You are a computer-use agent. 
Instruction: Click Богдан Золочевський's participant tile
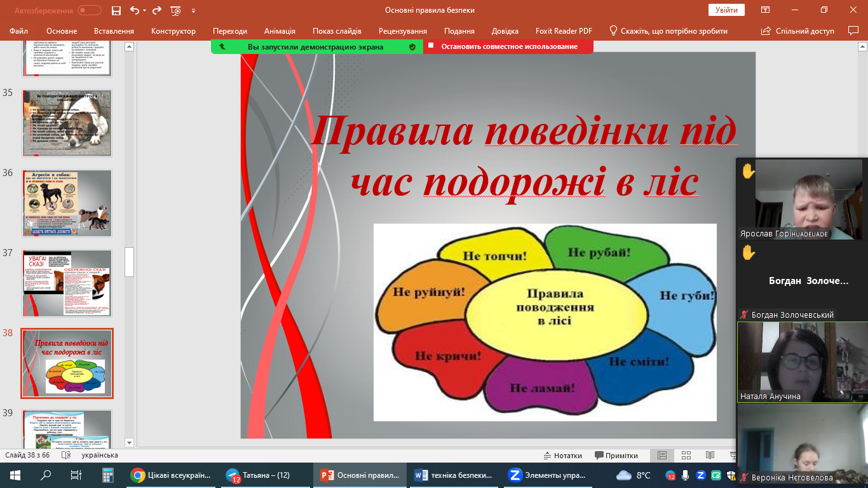pos(802,280)
